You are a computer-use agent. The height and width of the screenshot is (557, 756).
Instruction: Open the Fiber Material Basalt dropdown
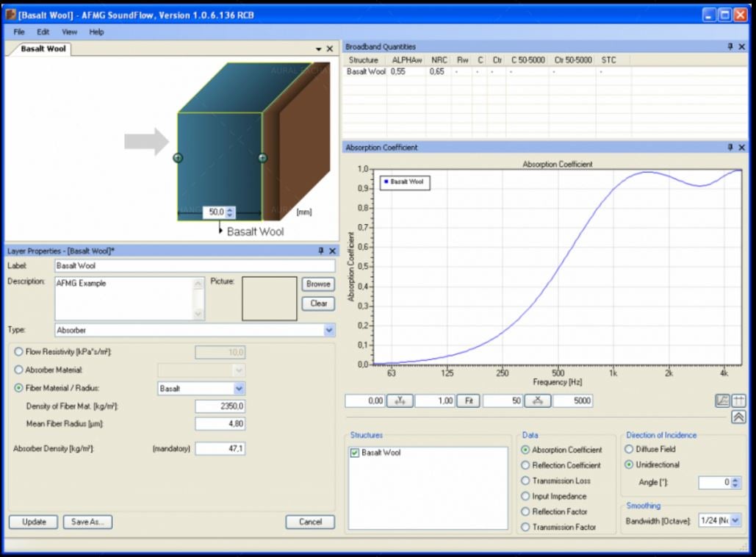pos(239,389)
